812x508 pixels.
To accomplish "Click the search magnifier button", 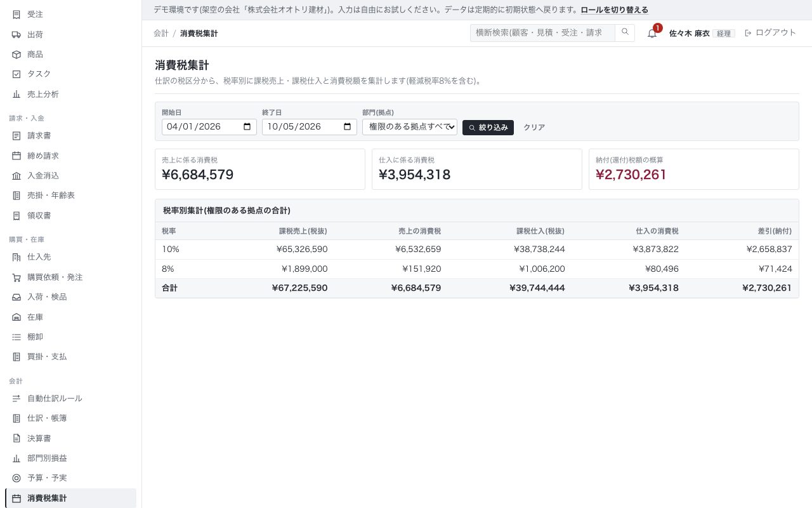I will pyautogui.click(x=625, y=33).
